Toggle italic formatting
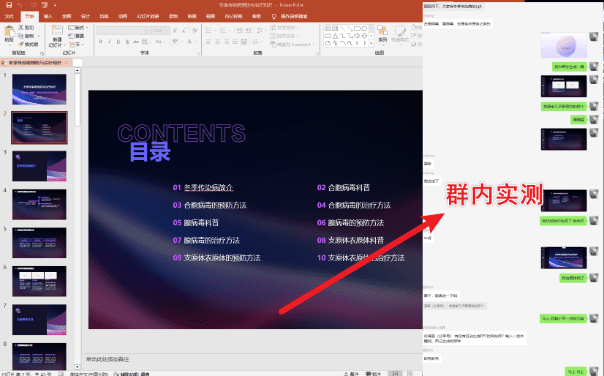604x376 pixels. coord(109,42)
